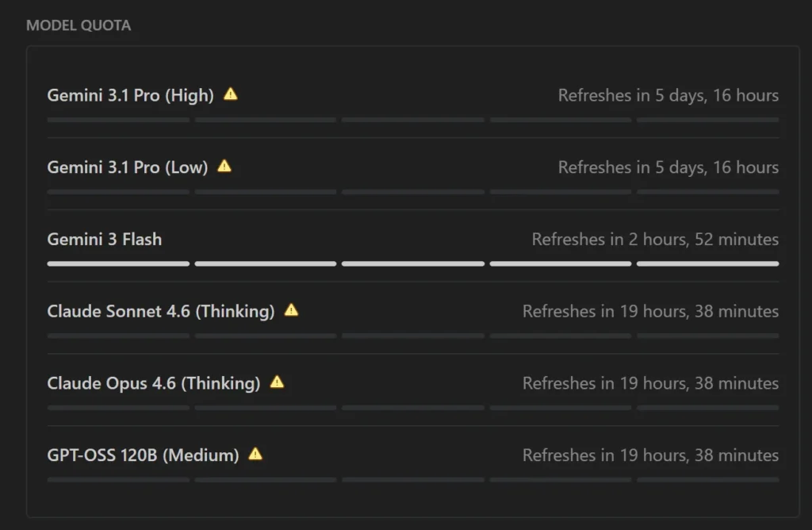Click warning icon next to Claude Sonnet 4.6
812x530 pixels.
click(x=291, y=310)
